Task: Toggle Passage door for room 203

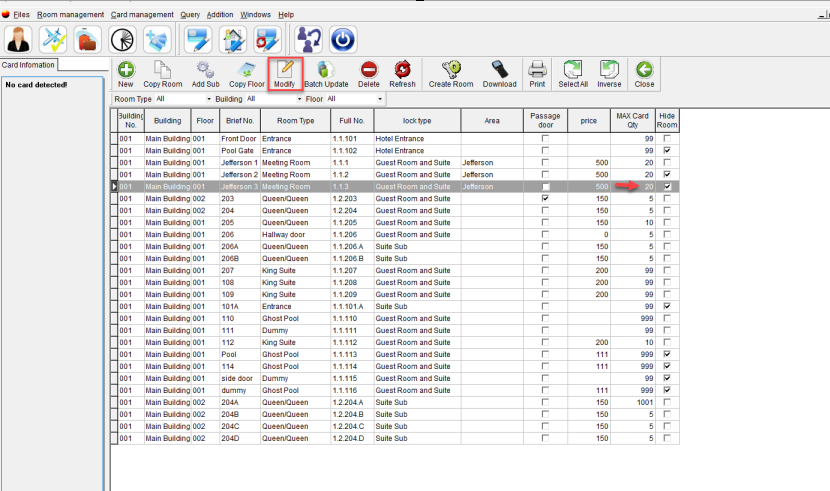Action: point(545,198)
